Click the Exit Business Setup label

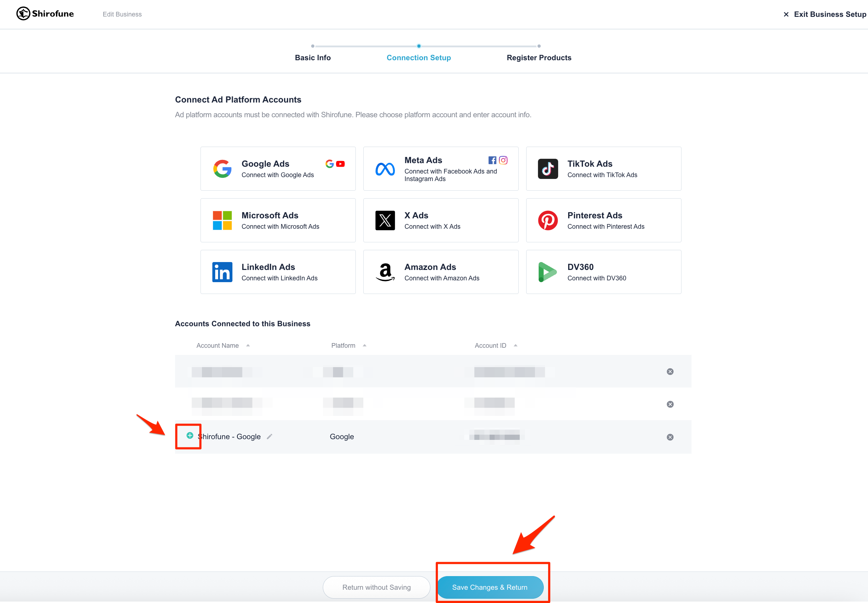(x=830, y=14)
